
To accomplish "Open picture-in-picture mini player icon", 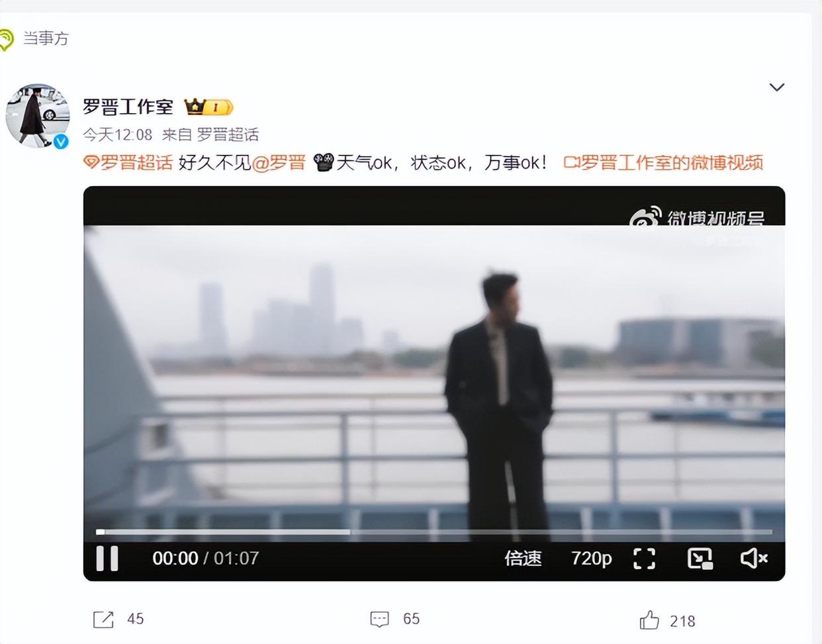I will [x=700, y=559].
